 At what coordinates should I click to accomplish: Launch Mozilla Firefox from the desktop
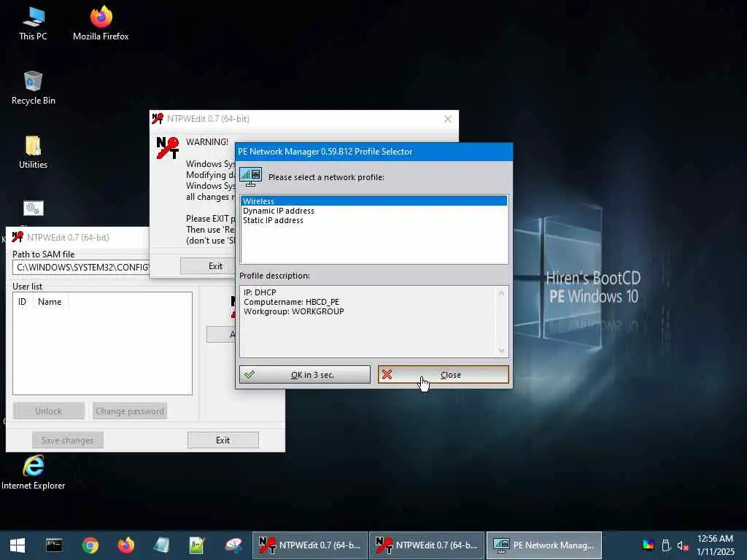click(x=101, y=24)
